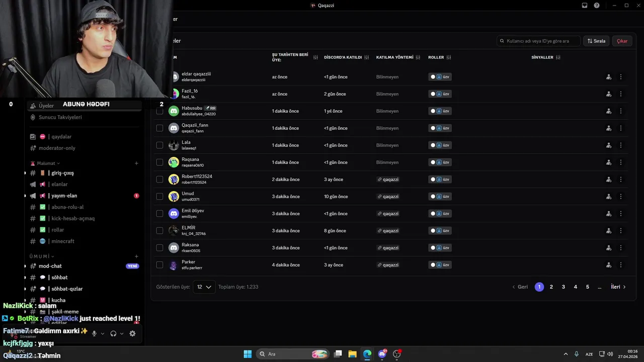Screen dimensions: 644x362
Task: Open member profile icon for Umud
Action: 609,197
